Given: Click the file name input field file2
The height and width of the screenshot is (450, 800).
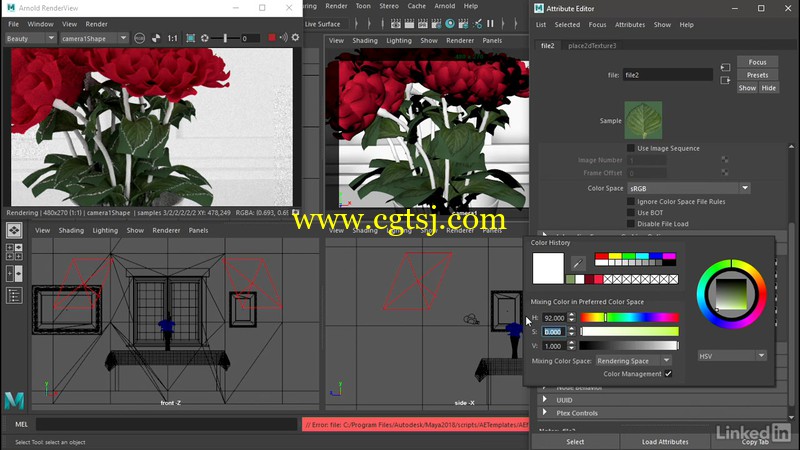Looking at the screenshot, I should click(667, 75).
